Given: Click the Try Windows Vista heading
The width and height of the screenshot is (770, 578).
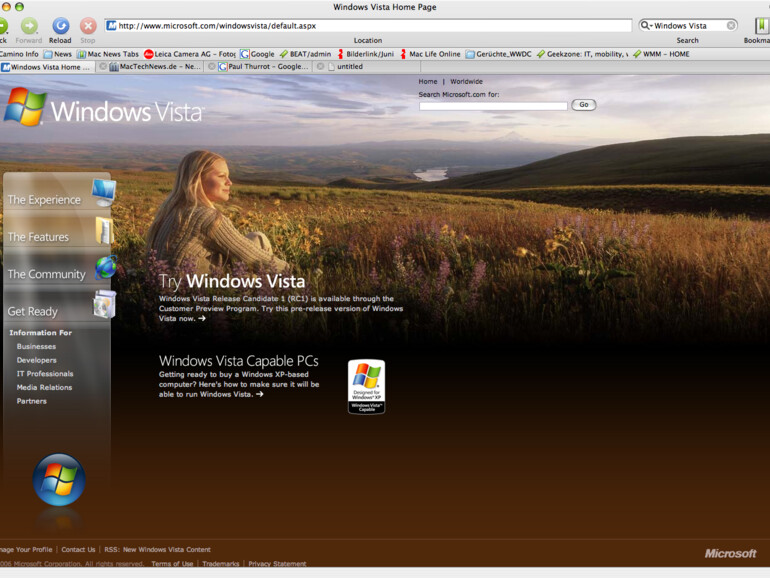Looking at the screenshot, I should [231, 281].
